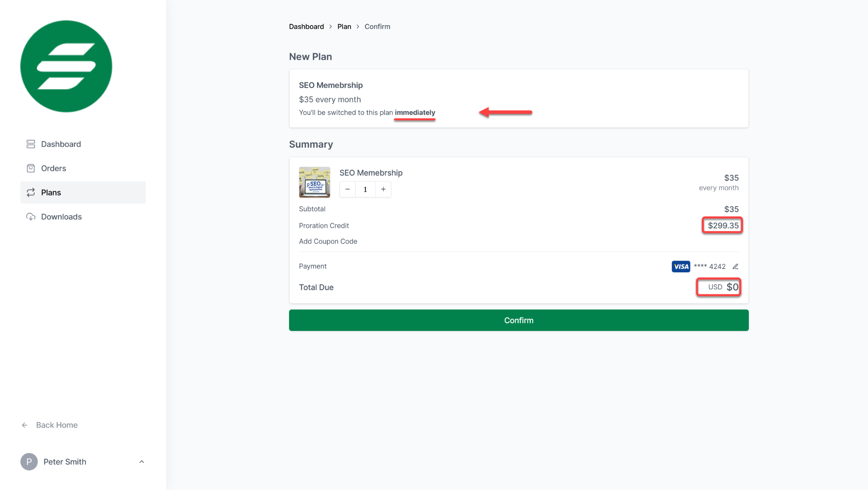Click the Back Home link
The height and width of the screenshot is (490, 868).
point(56,425)
